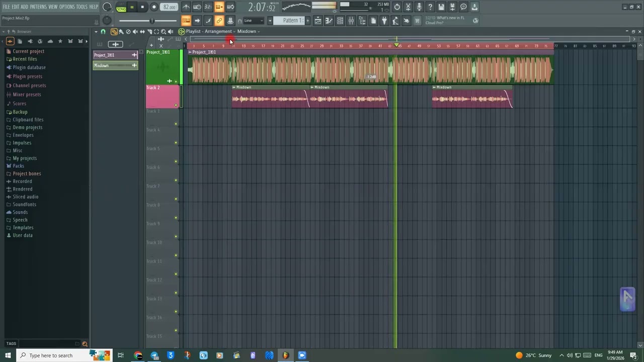Viewport: 644px width, 362px height.
Task: Click the floppy disk save icon
Action: [x=441, y=7]
